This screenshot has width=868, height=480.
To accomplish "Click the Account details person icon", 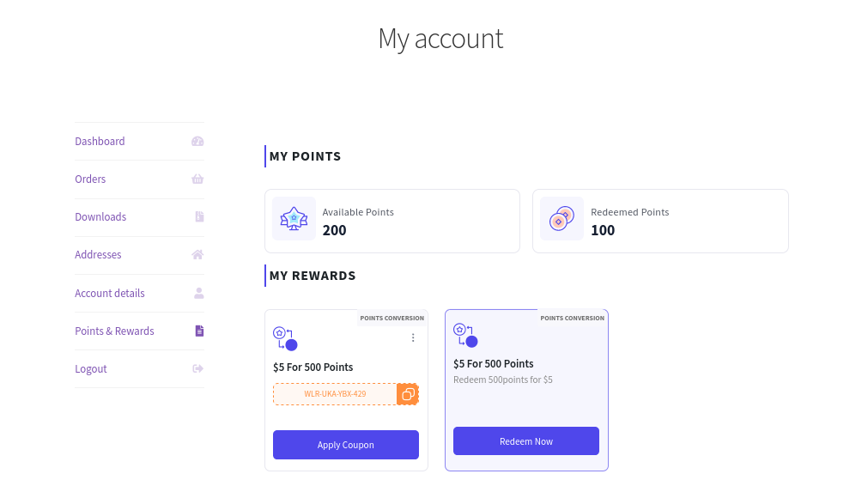I will (x=198, y=293).
